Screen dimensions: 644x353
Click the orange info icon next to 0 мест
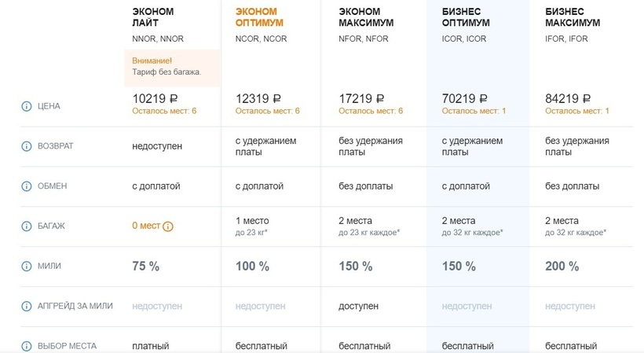(x=168, y=226)
